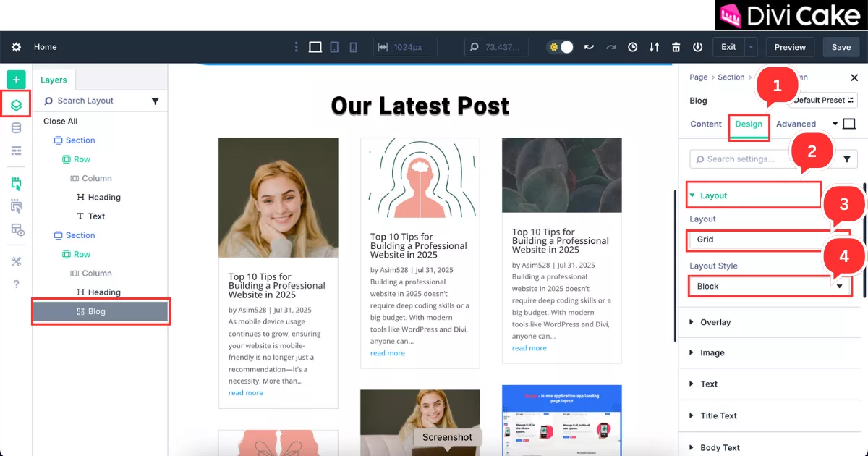Click the Save button
868x456 pixels.
point(841,47)
